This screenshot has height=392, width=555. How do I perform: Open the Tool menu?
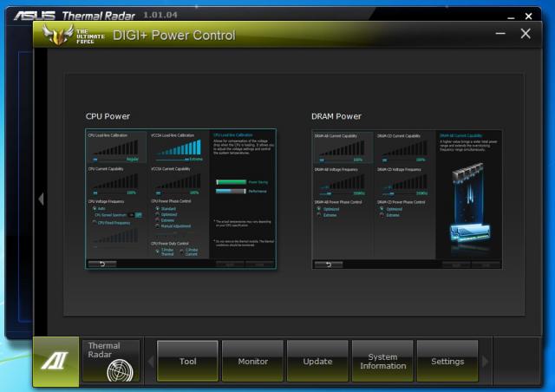click(187, 361)
